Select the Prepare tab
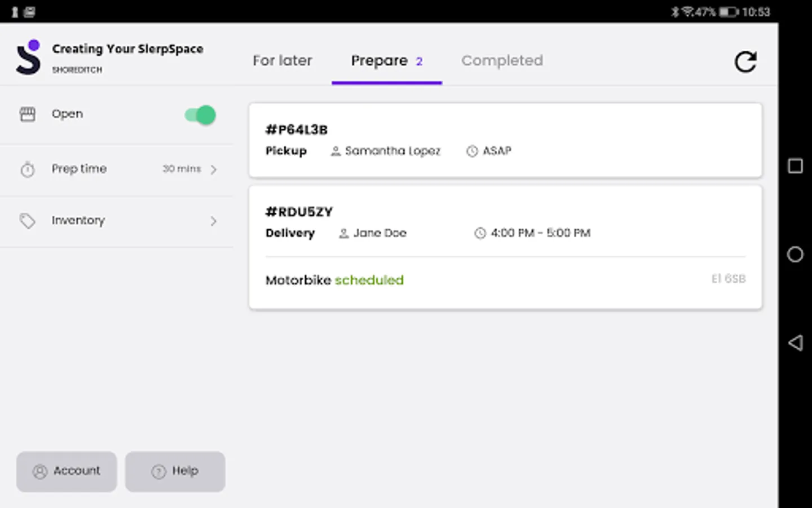 (387, 61)
